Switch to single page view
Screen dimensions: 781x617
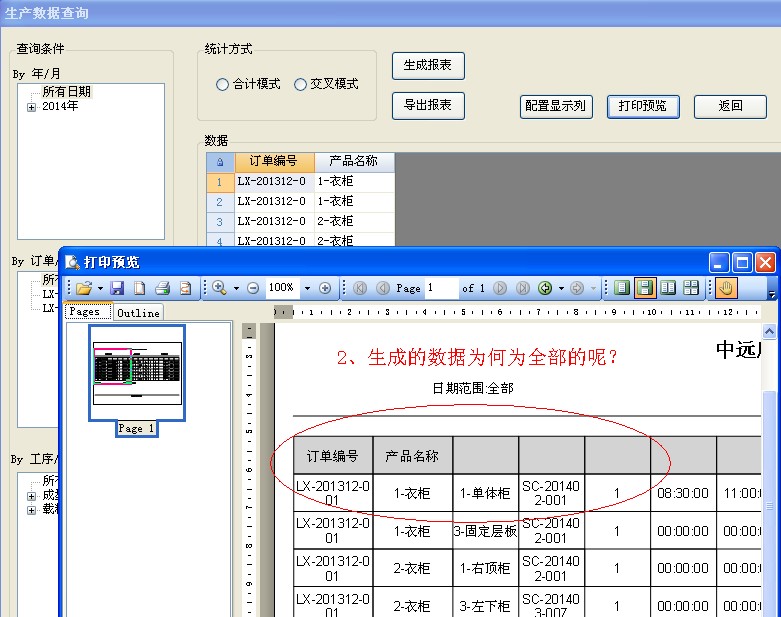click(x=622, y=288)
